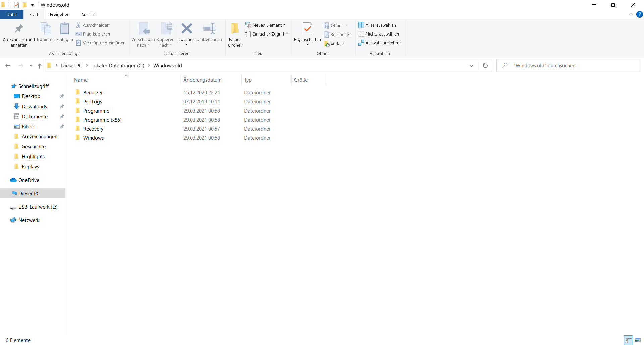Open Bilder in navigation pane

point(28,126)
